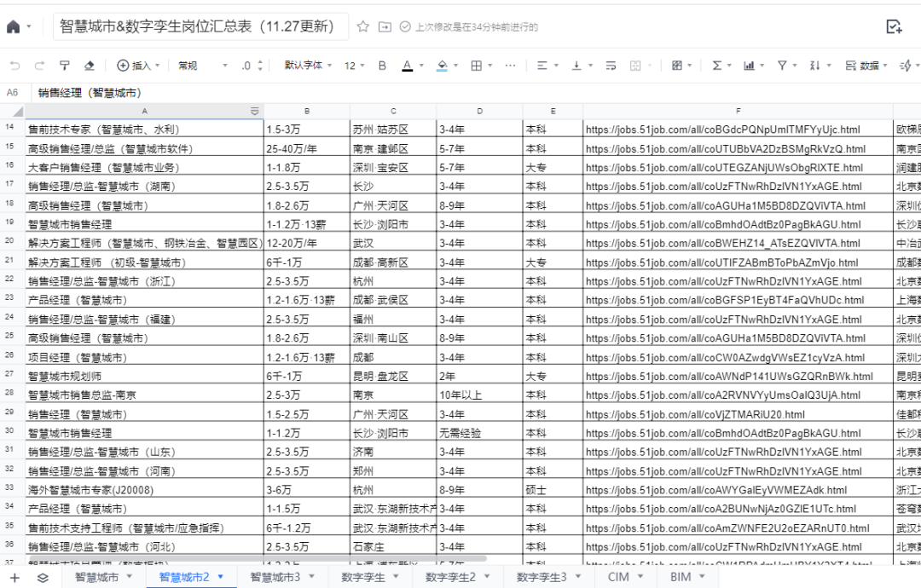Enable the filter funnel icon
The height and width of the screenshot is (588, 921).
tap(784, 64)
